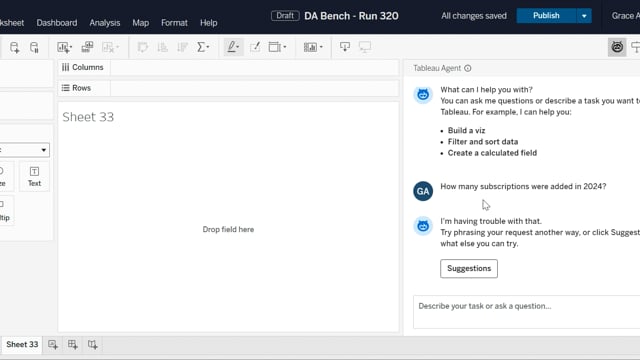
Task: Click the Totals sigma icon
Action: point(202,47)
